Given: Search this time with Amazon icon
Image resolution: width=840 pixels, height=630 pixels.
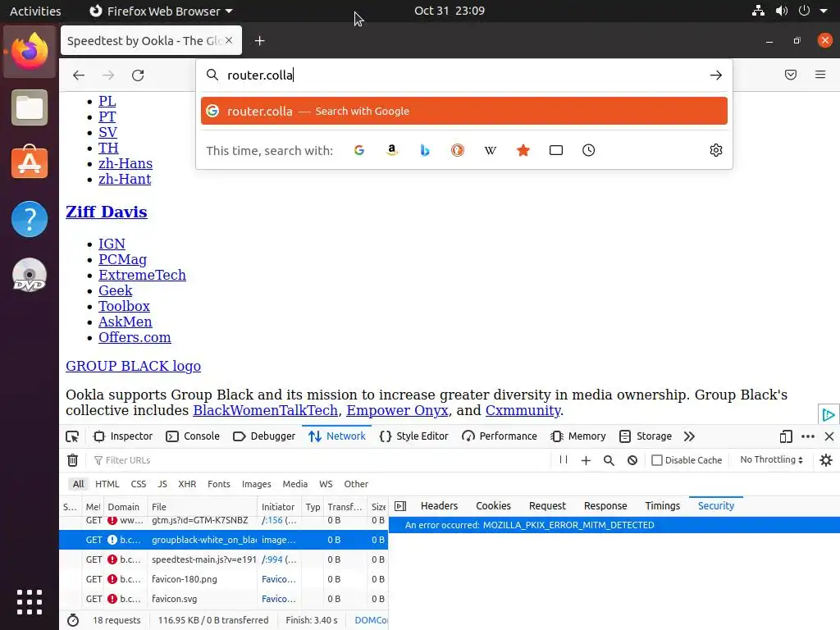Looking at the screenshot, I should [391, 151].
